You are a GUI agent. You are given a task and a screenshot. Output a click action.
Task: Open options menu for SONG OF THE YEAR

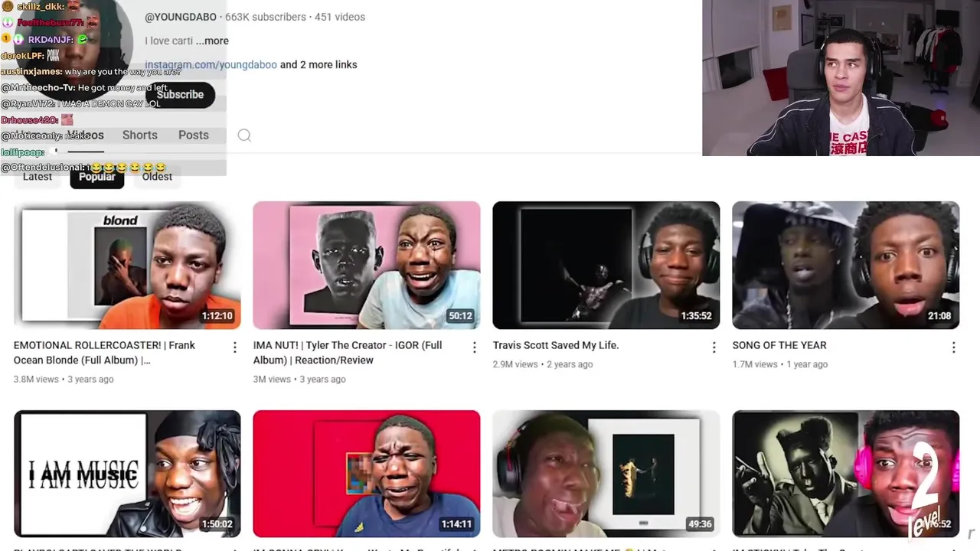pos(953,347)
